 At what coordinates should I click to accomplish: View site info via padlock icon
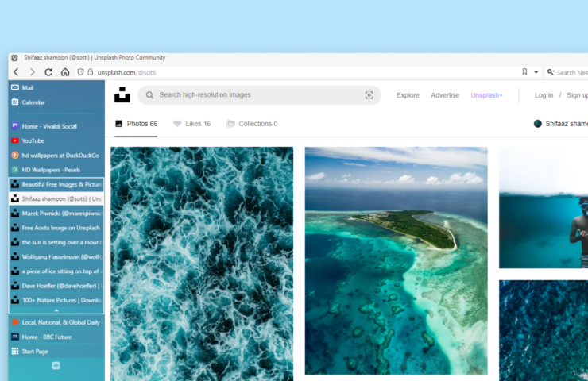[x=91, y=72]
